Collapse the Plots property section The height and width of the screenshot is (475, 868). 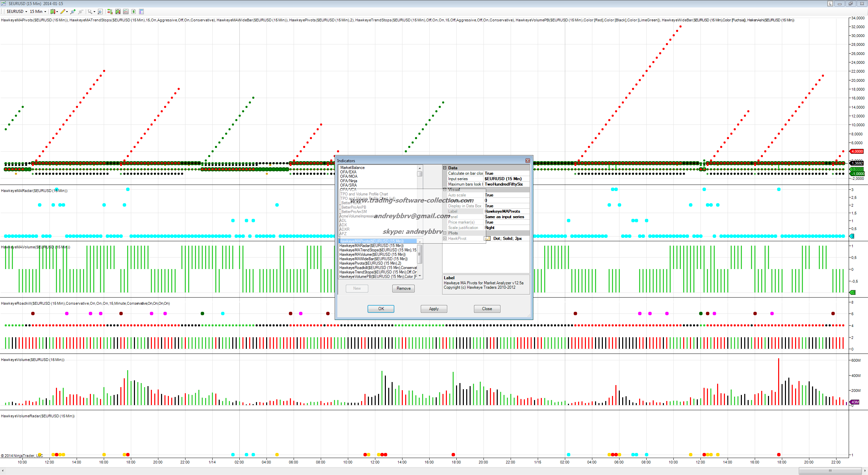[445, 233]
